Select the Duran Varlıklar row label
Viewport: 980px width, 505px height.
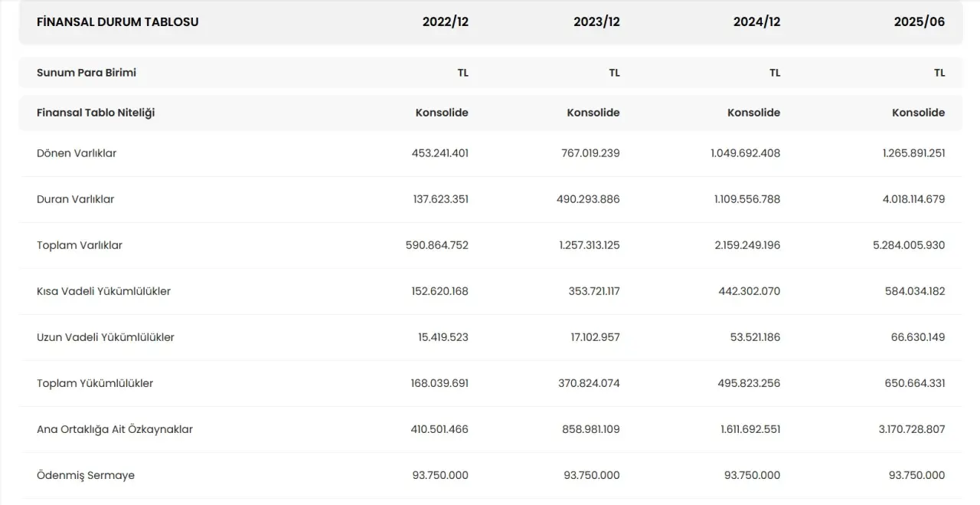pyautogui.click(x=75, y=199)
